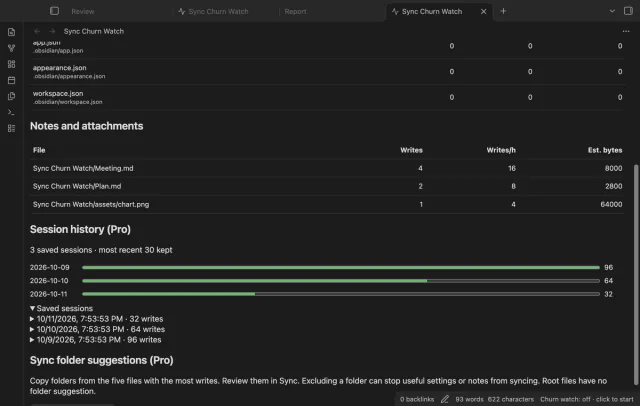Click the 96 count beside the 2026-10-09 bar
This screenshot has width=640, height=406.
[x=608, y=267]
